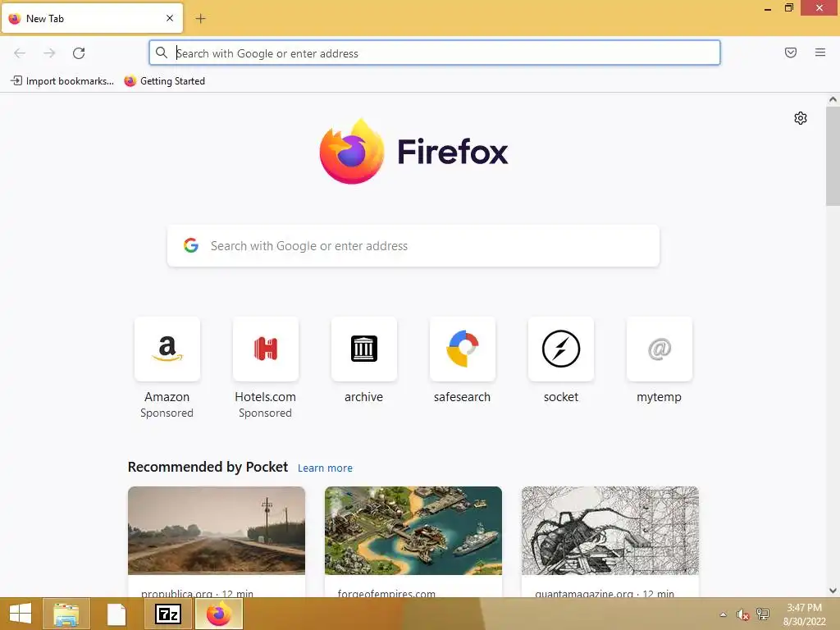Image resolution: width=840 pixels, height=630 pixels.
Task: Click the vertical scrollbar thumb
Action: point(833,155)
